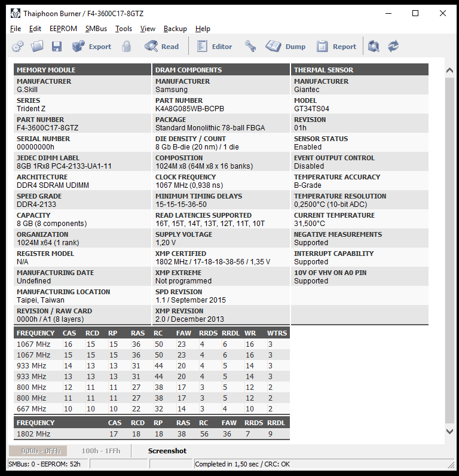Click the Report label button
The height and width of the screenshot is (476, 459).
click(x=344, y=47)
